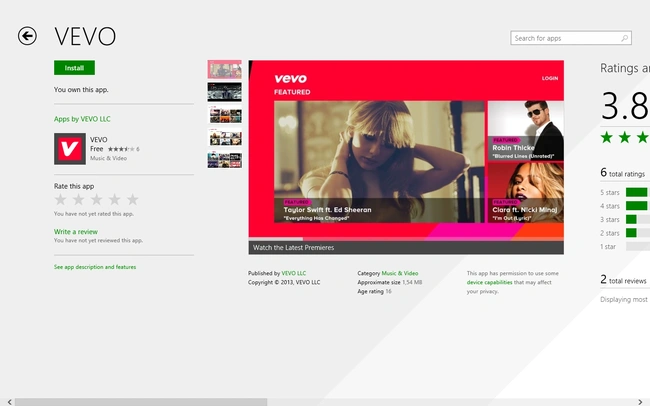Image resolution: width=650 pixels, height=406 pixels.
Task: Click the horizontal scrollbar thumb
Action: coord(141,402)
